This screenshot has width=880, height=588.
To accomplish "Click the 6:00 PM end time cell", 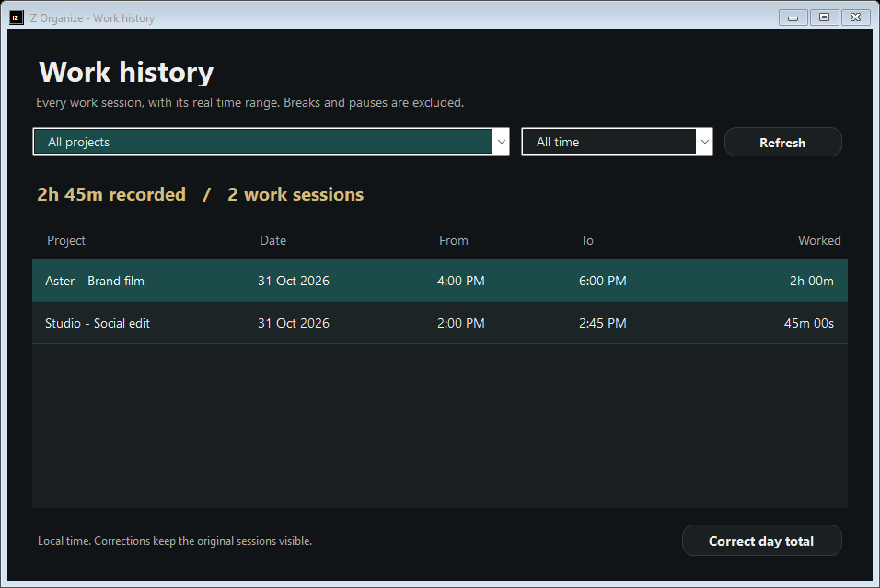I will pyautogui.click(x=603, y=281).
